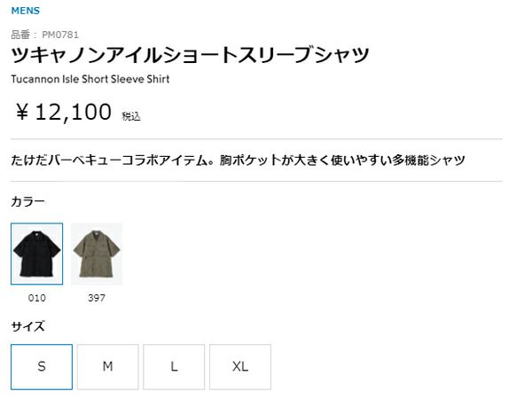
Task: Pick the XL size option
Action: [x=240, y=367]
